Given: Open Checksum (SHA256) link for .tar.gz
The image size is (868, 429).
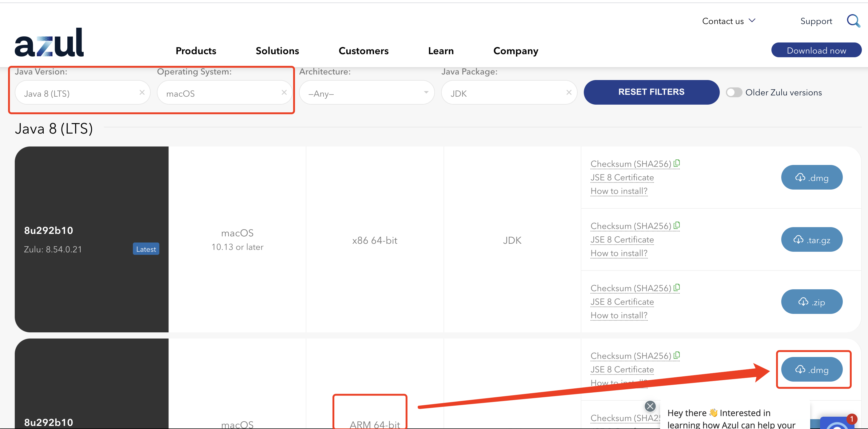Looking at the screenshot, I should tap(631, 226).
